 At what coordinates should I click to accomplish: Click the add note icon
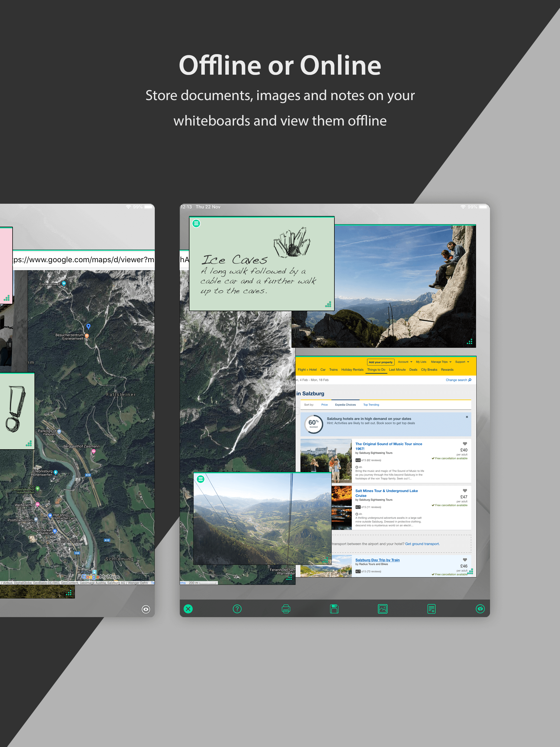pos(431,609)
